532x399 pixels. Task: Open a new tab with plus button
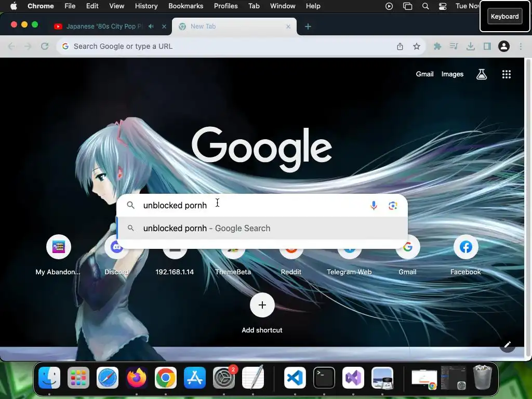click(308, 26)
